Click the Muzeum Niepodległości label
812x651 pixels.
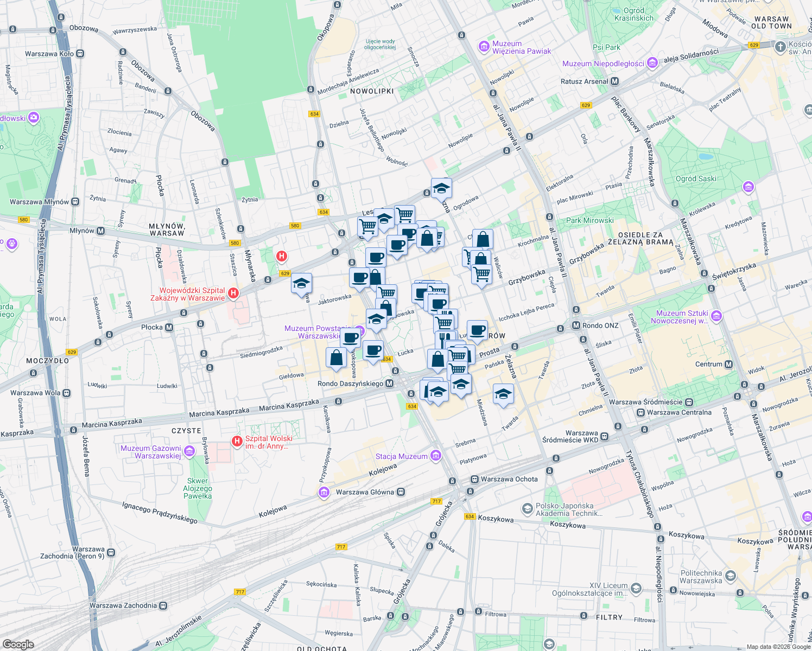[x=604, y=63]
